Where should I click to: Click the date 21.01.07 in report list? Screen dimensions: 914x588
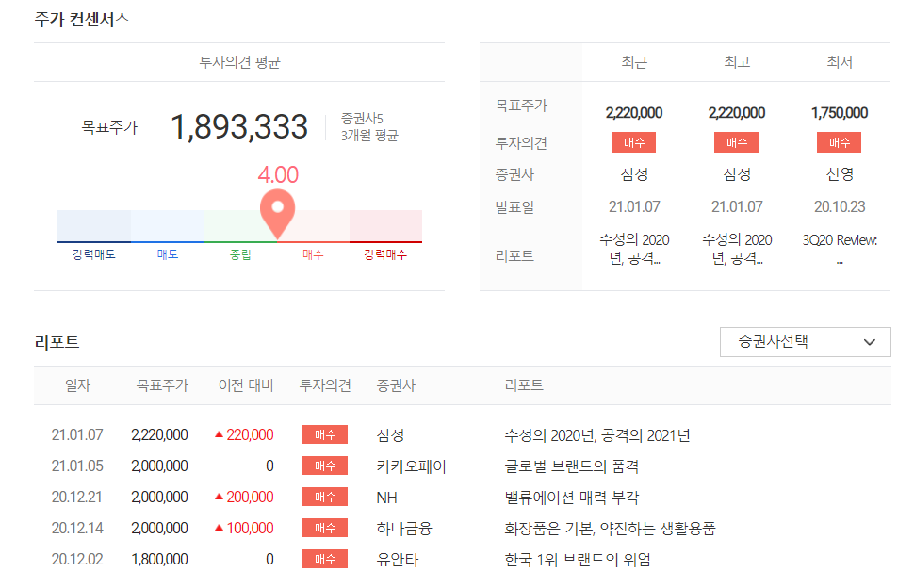pyautogui.click(x=77, y=434)
